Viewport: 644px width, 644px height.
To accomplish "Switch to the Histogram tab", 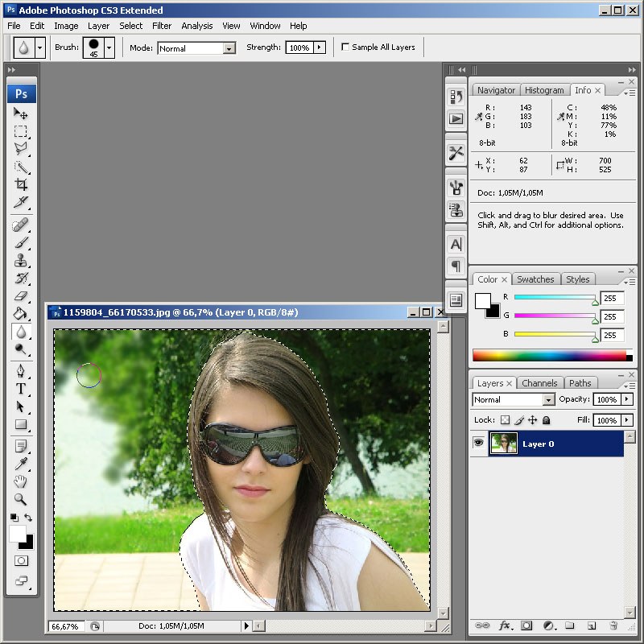I will [544, 90].
